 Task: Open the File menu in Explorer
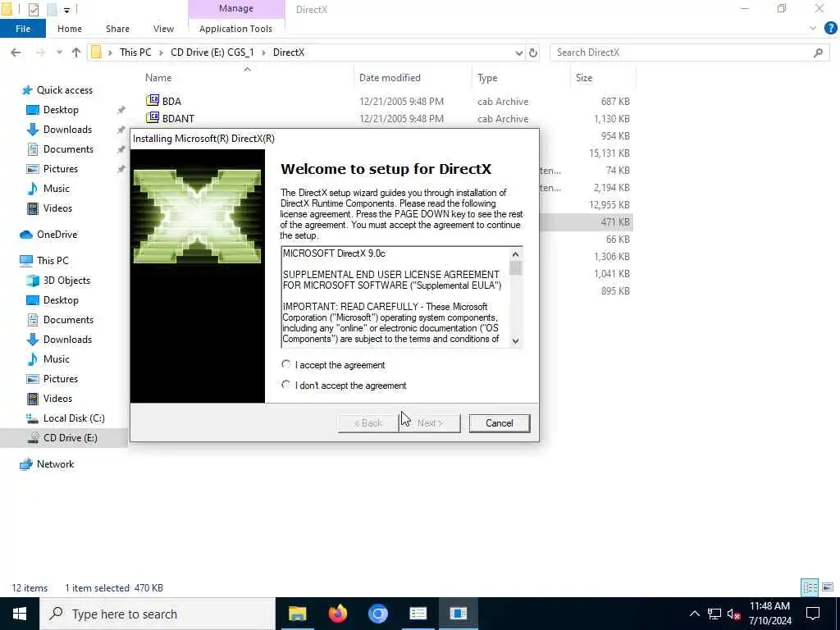click(x=22, y=29)
